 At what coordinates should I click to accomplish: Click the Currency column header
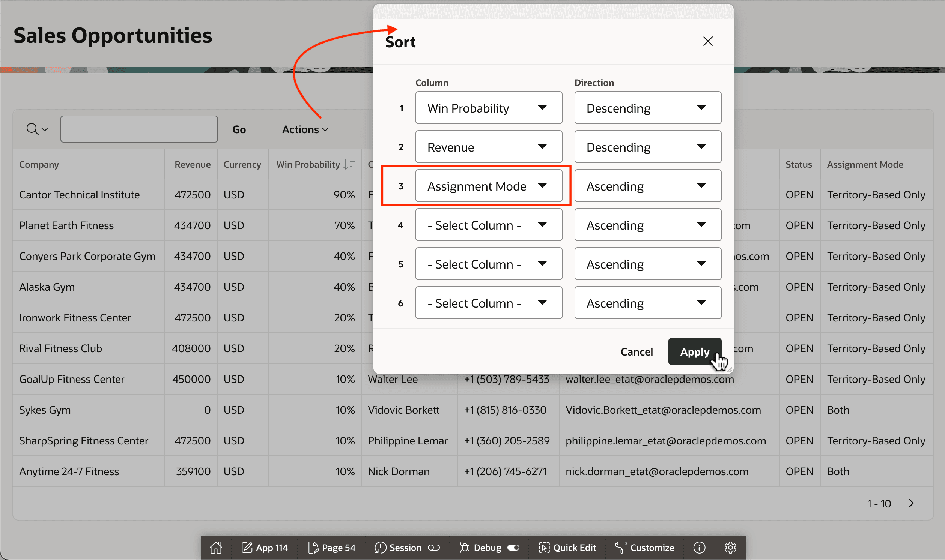coord(242,165)
